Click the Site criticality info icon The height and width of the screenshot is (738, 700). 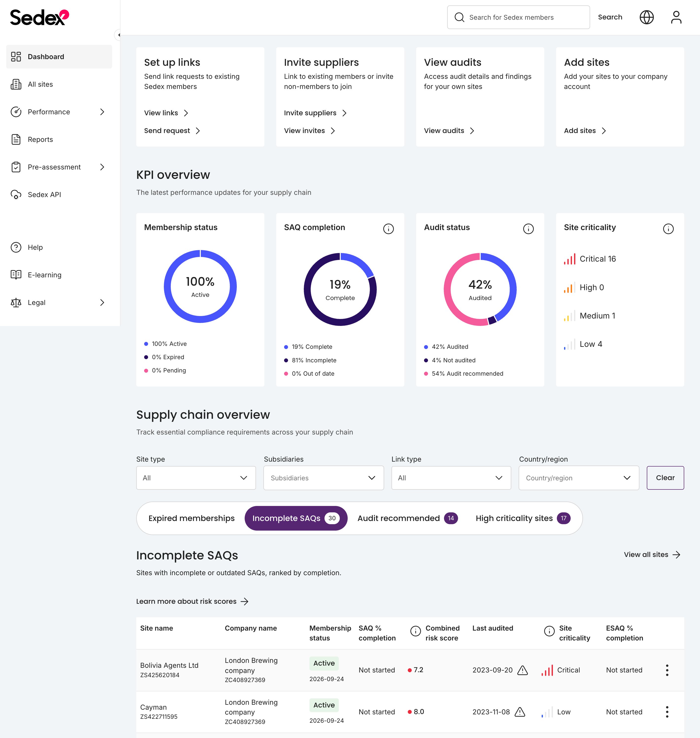(668, 229)
